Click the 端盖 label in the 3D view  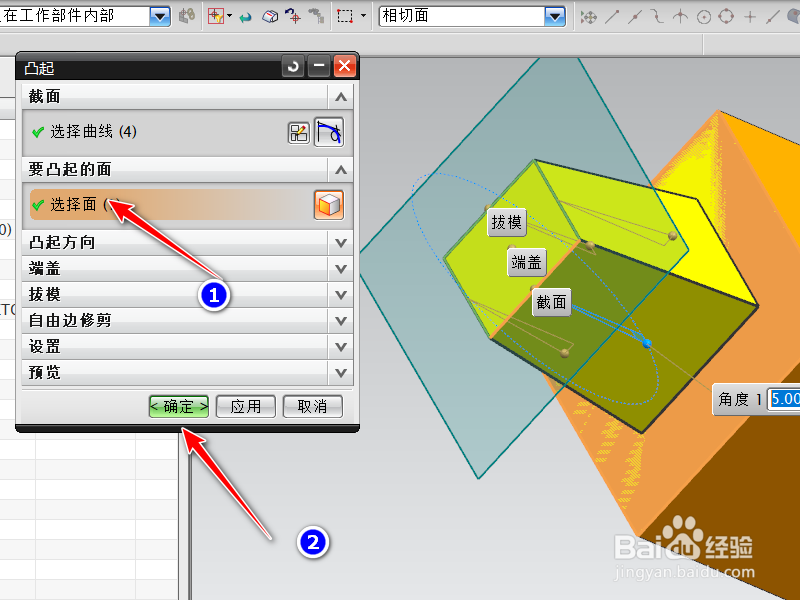click(x=527, y=262)
